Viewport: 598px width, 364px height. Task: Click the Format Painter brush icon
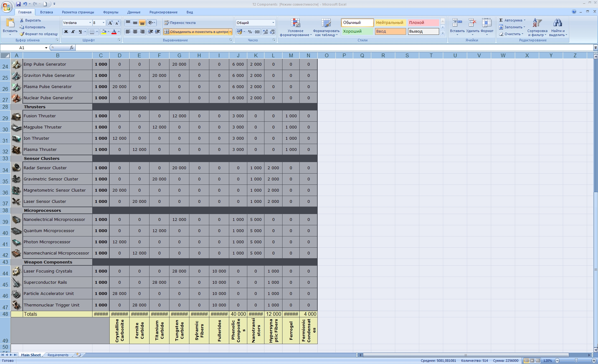pyautogui.click(x=22, y=34)
